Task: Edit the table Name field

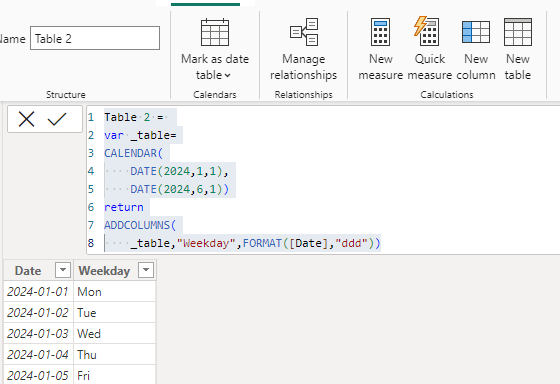Action: click(x=95, y=38)
